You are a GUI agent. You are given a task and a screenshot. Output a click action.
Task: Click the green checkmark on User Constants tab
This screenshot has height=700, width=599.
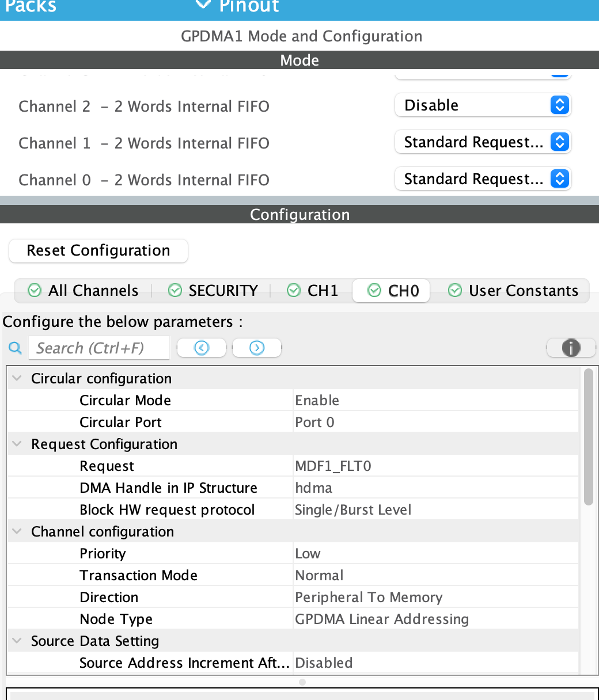point(455,291)
